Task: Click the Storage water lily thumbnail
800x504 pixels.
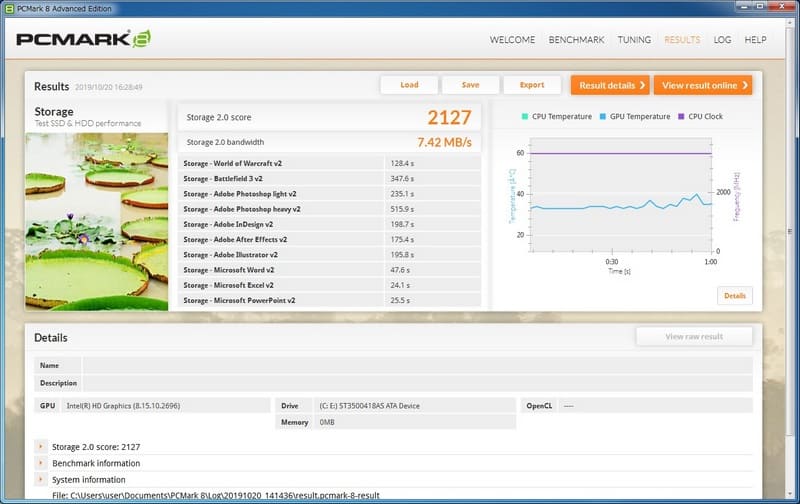Action: [96, 221]
